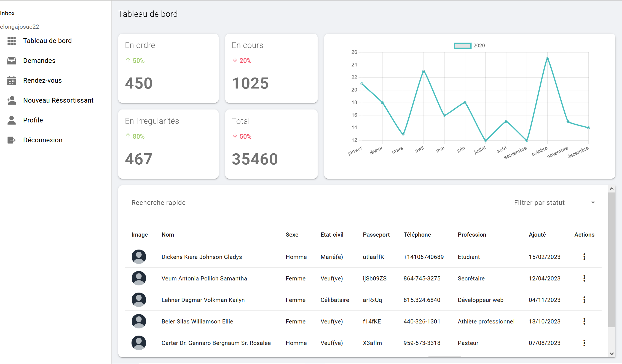Toggle the 2020 dataset legend box
The image size is (622, 364).
click(x=462, y=46)
